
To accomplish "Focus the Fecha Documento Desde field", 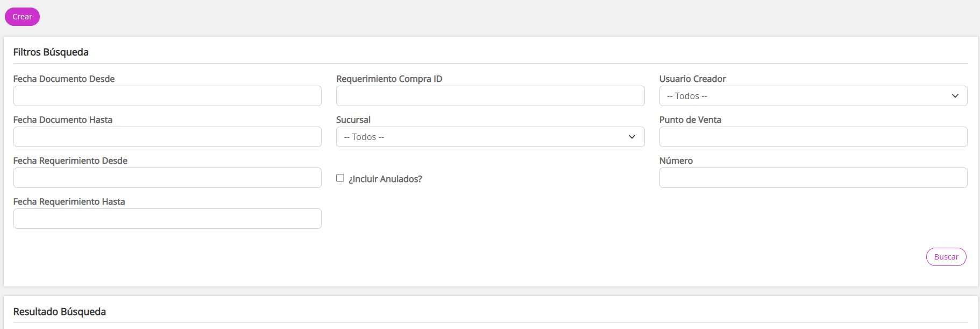I will (167, 96).
